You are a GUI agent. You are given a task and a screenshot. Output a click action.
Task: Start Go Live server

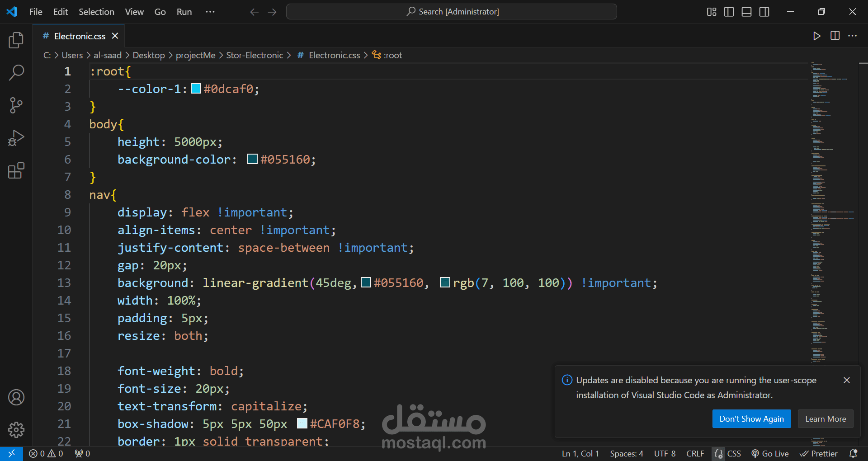click(x=770, y=453)
